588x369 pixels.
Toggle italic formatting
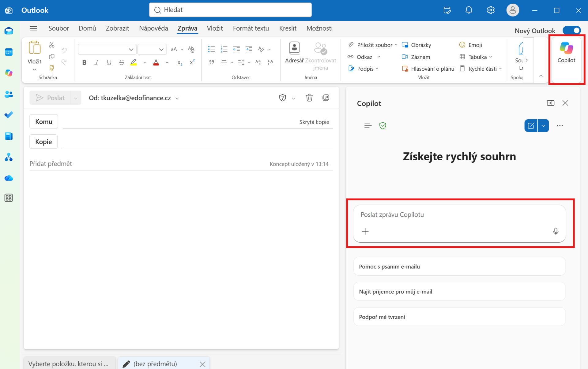[x=96, y=62]
